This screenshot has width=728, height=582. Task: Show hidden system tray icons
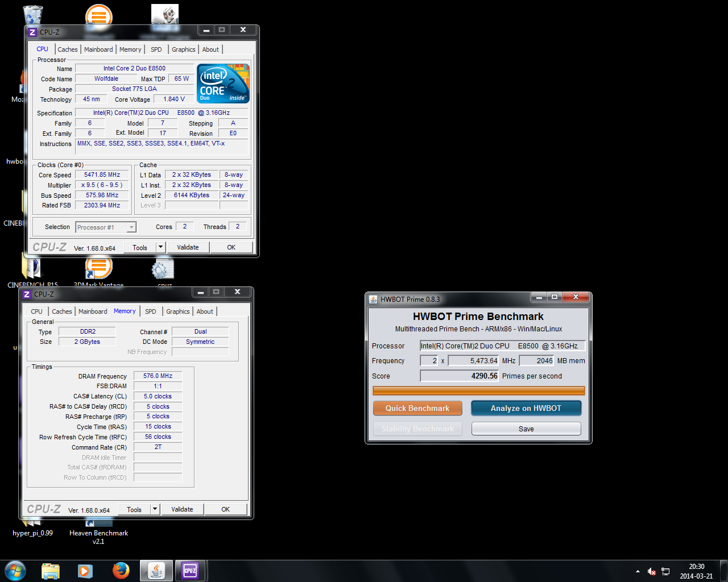click(638, 571)
